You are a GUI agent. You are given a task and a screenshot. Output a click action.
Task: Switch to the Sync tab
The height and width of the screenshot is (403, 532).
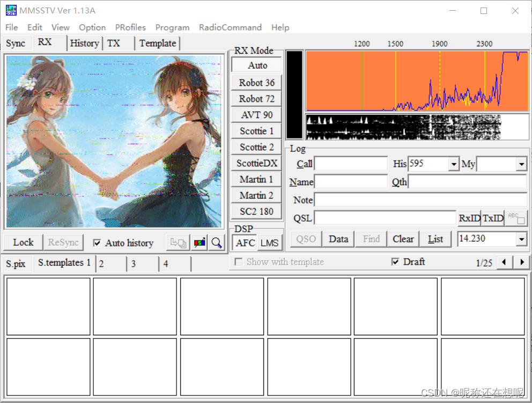(16, 43)
